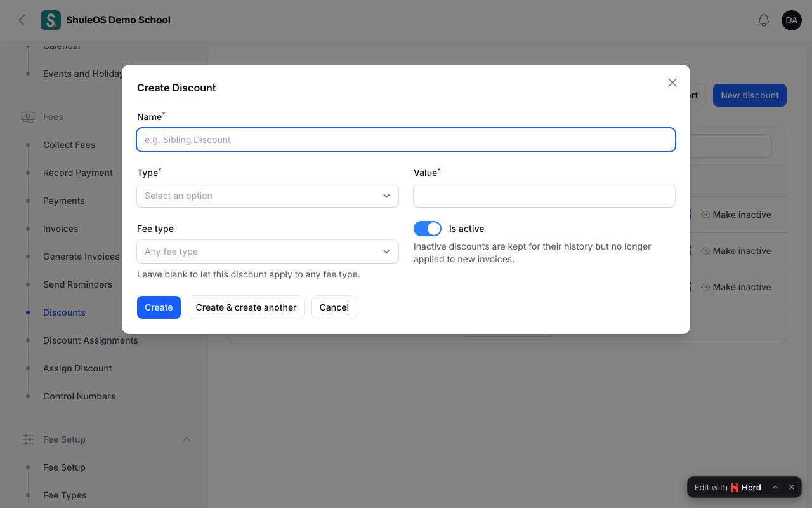Dismiss the Edit with Herd bar

point(792,488)
